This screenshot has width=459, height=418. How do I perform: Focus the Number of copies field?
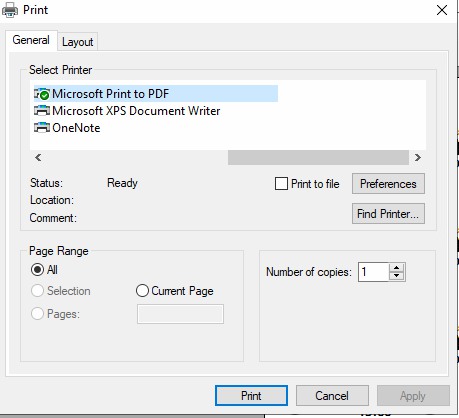click(373, 272)
